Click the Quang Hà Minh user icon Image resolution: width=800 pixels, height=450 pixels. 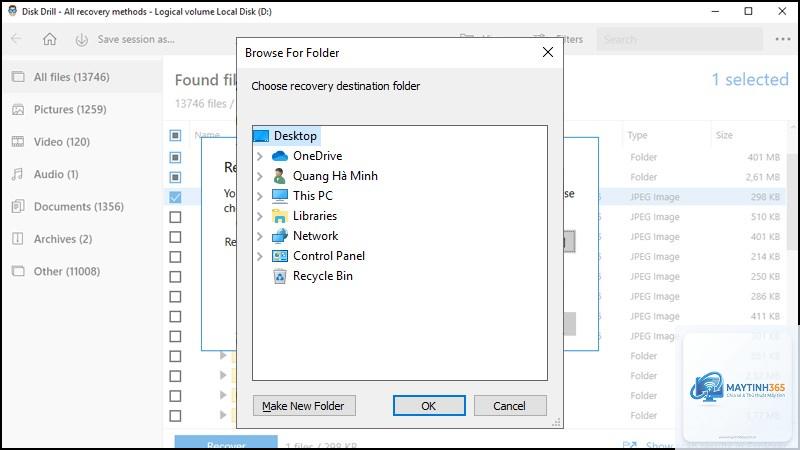[280, 176]
